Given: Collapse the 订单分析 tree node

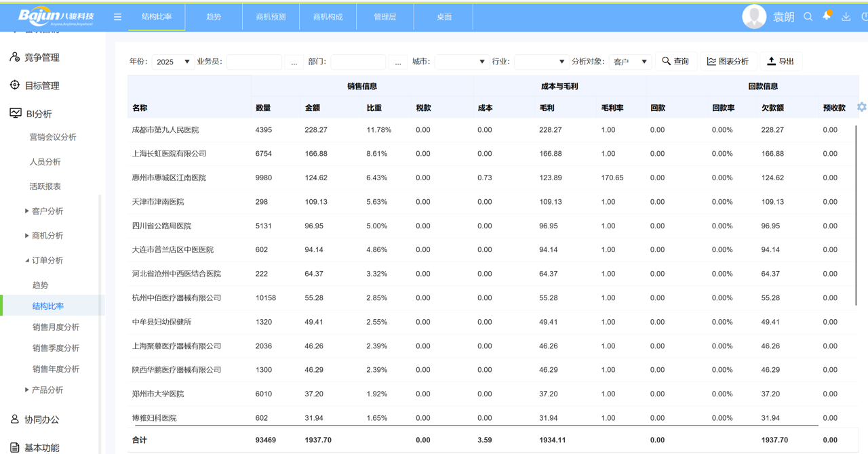Looking at the screenshot, I should pos(27,260).
